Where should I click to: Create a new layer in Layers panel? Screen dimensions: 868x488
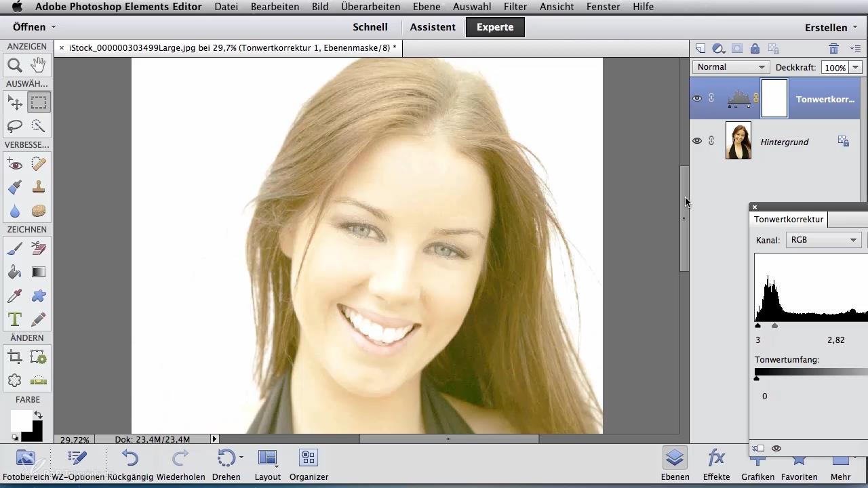pos(701,49)
